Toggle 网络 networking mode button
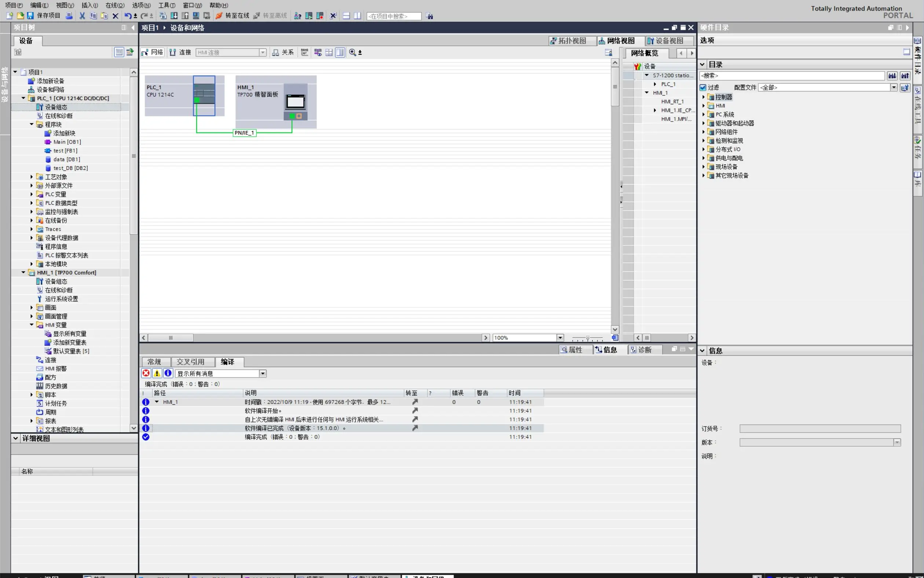 coord(152,52)
